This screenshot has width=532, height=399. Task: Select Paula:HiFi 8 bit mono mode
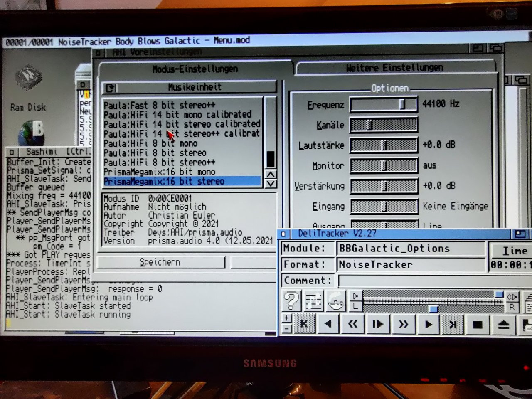coord(150,143)
